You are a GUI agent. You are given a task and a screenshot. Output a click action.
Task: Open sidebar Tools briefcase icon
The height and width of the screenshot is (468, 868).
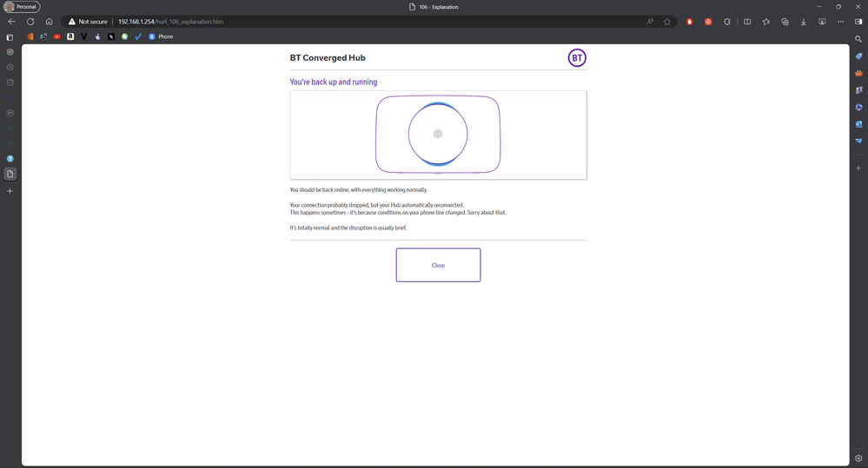[858, 73]
